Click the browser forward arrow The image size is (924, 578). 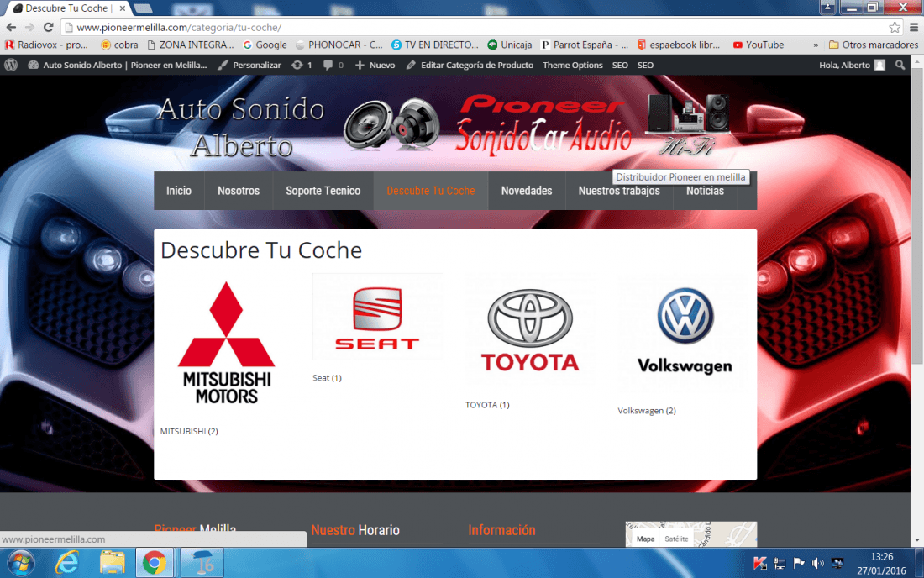(29, 27)
